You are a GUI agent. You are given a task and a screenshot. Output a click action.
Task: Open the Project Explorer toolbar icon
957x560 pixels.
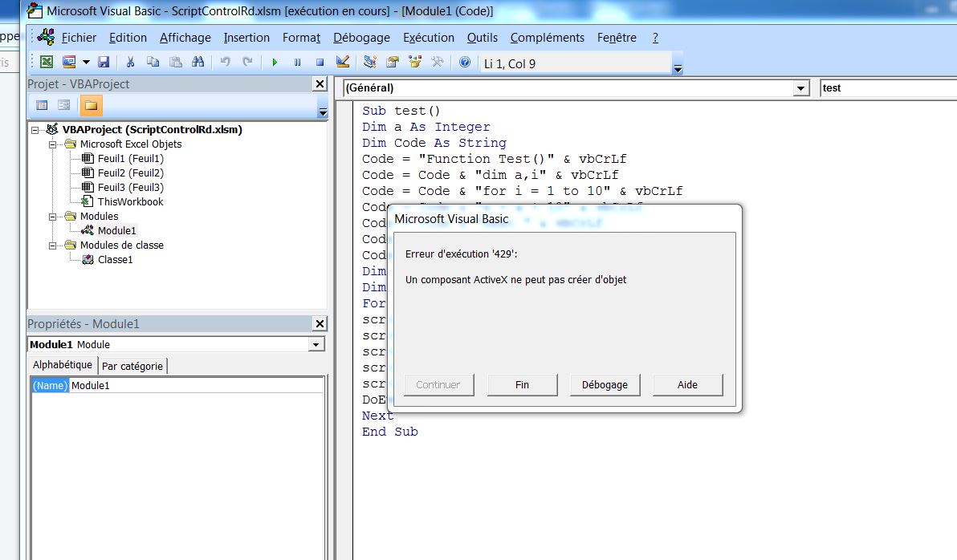click(x=370, y=62)
